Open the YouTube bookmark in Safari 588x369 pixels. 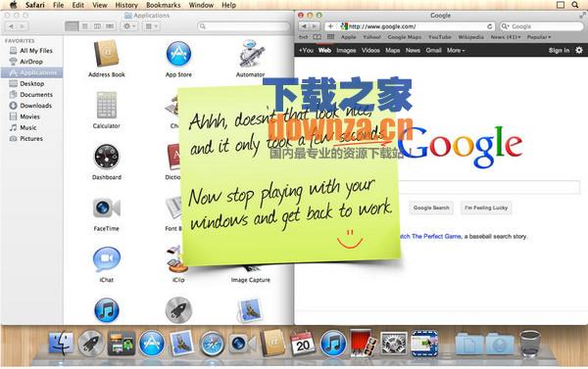pos(439,37)
